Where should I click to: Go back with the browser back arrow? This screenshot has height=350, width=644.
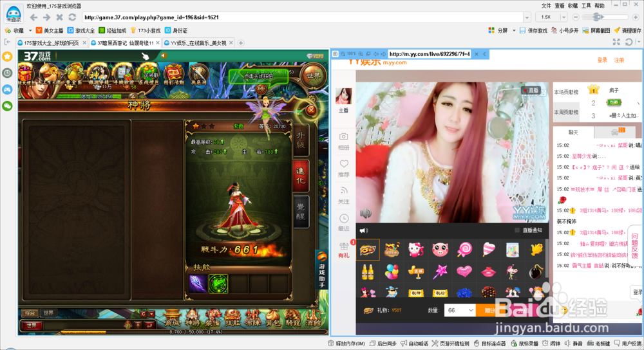tap(34, 17)
